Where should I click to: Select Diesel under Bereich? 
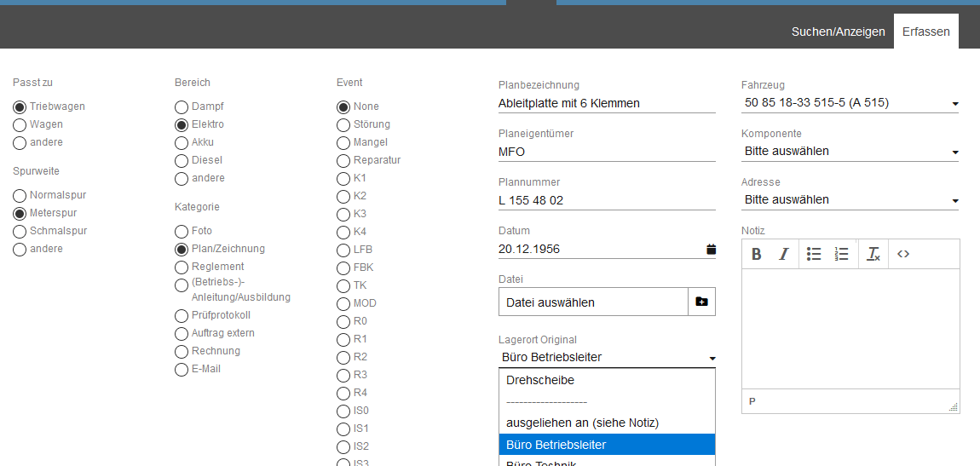[182, 160]
